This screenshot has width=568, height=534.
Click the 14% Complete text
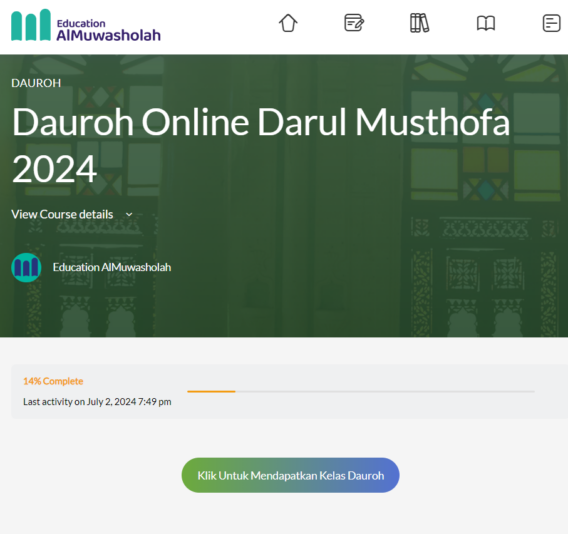point(53,381)
